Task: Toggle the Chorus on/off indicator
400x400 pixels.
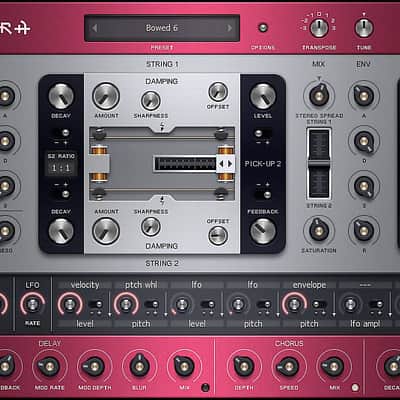Action: pyautogui.click(x=355, y=388)
